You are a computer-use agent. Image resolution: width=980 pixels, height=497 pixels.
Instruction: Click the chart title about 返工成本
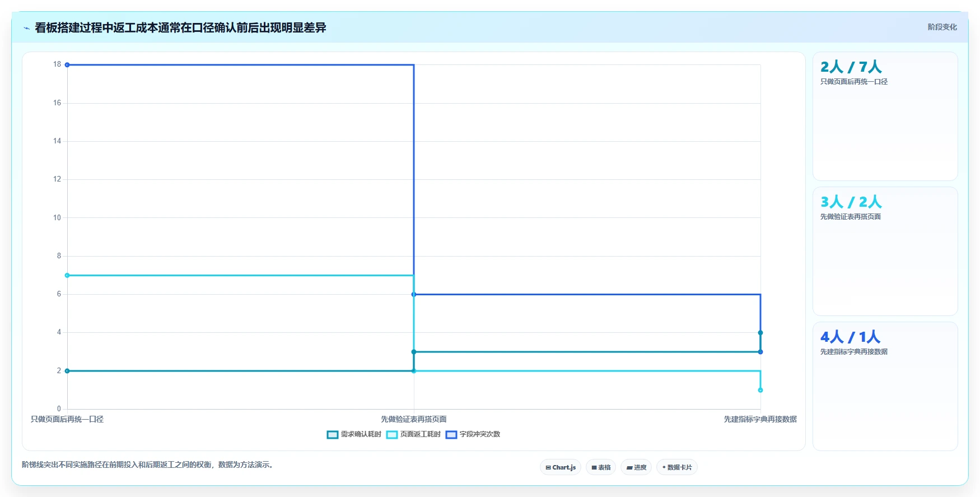click(x=180, y=27)
